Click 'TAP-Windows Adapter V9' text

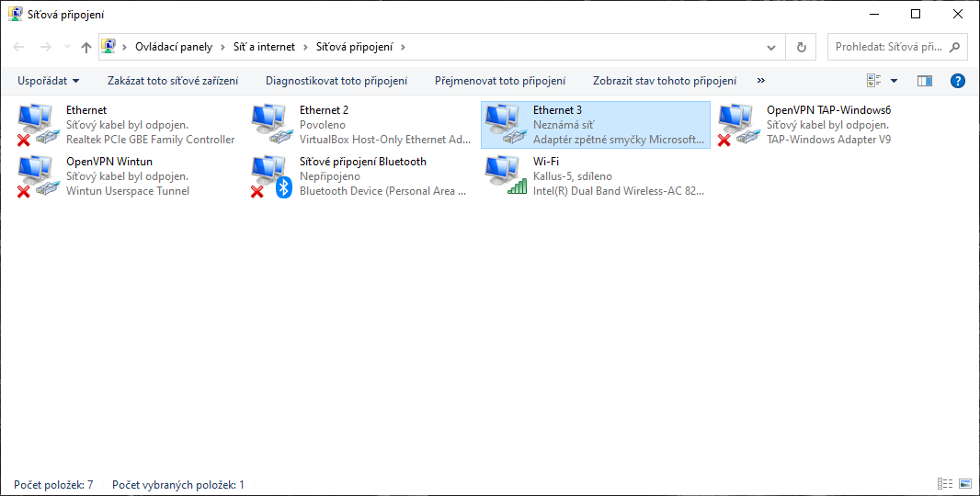[x=828, y=140]
